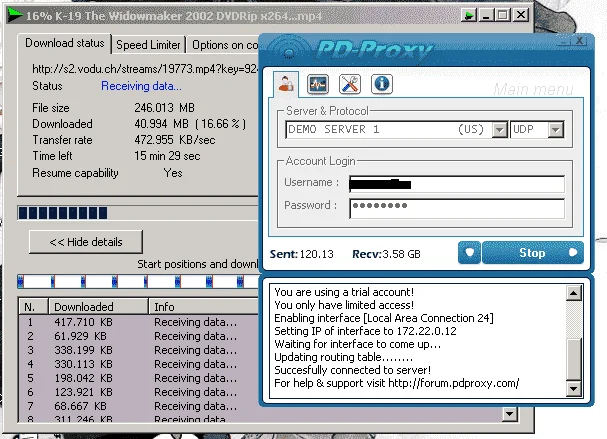Click the Recv: 3.58 GB counter

(386, 254)
